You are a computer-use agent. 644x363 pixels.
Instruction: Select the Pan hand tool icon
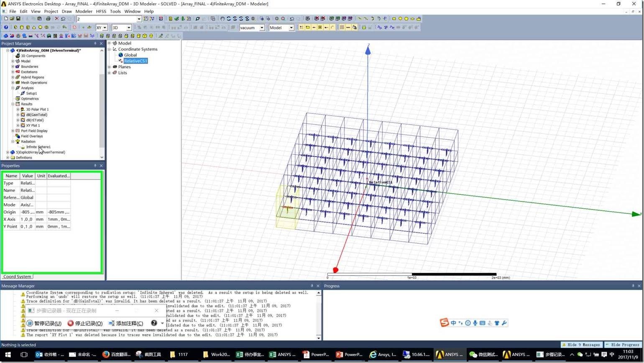coord(222,19)
